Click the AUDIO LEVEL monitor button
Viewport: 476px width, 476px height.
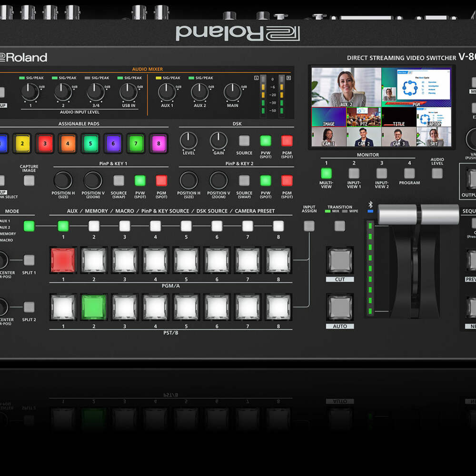[437, 173]
